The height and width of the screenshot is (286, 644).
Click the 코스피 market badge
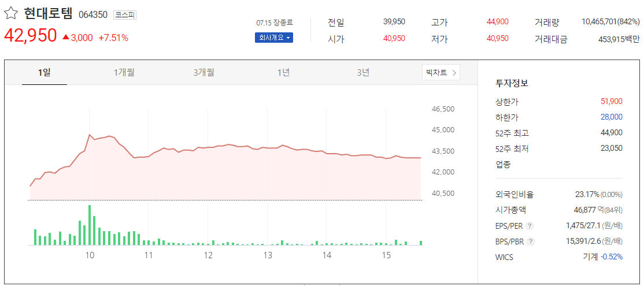[124, 15]
